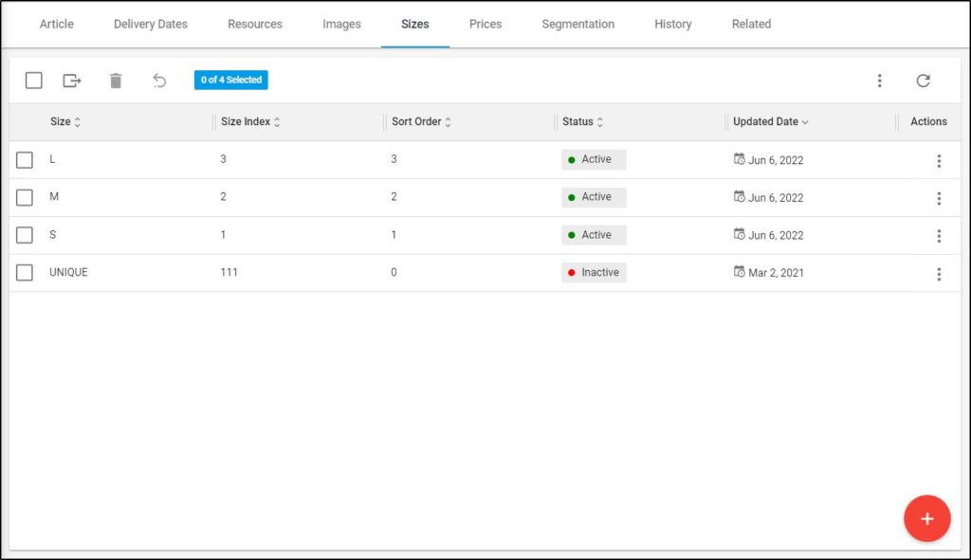The image size is (971, 560).
Task: Click the calendar icon next to Mar 2, 2021
Action: click(x=739, y=273)
